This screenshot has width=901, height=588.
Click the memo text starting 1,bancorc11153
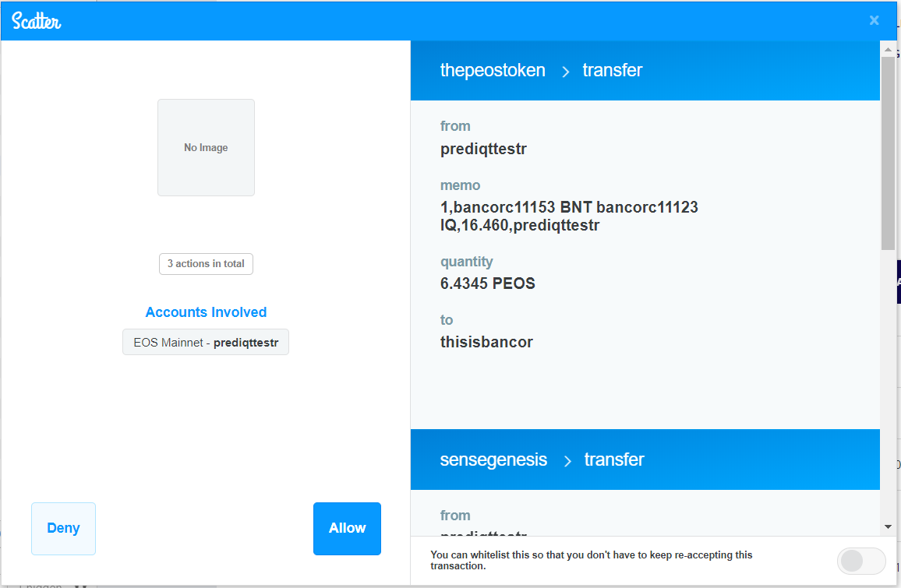(x=569, y=216)
